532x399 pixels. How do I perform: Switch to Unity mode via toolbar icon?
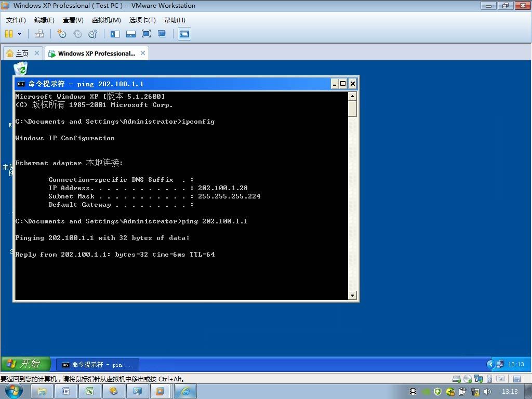(162, 34)
